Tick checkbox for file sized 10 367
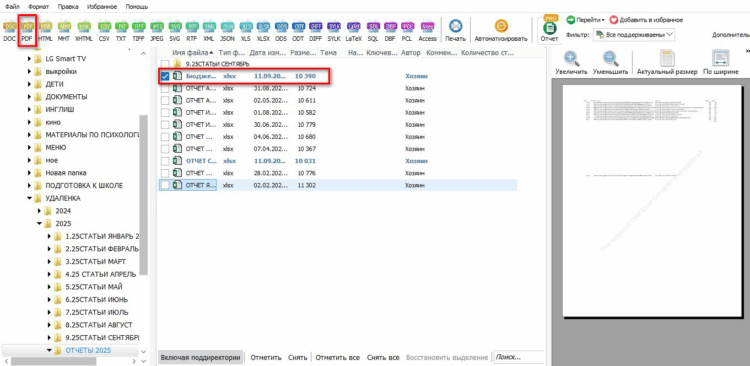Image resolution: width=750 pixels, height=366 pixels. 165,149
